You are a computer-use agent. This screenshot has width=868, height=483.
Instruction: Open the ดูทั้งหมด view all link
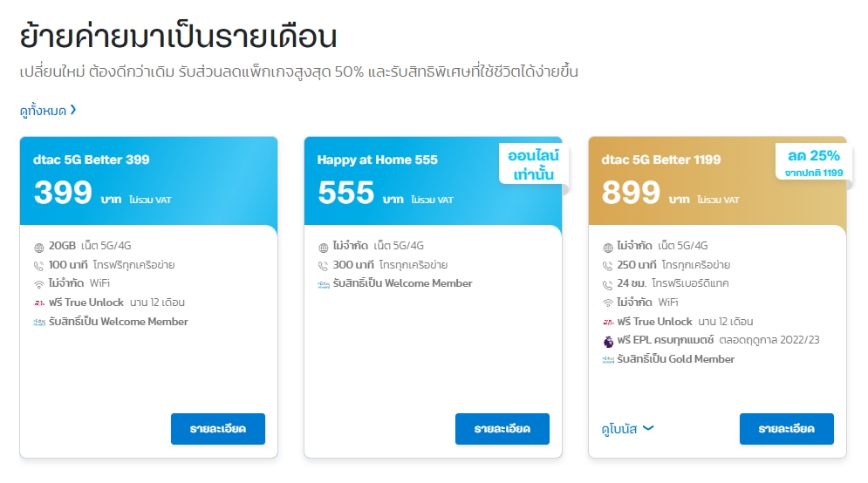[48, 111]
